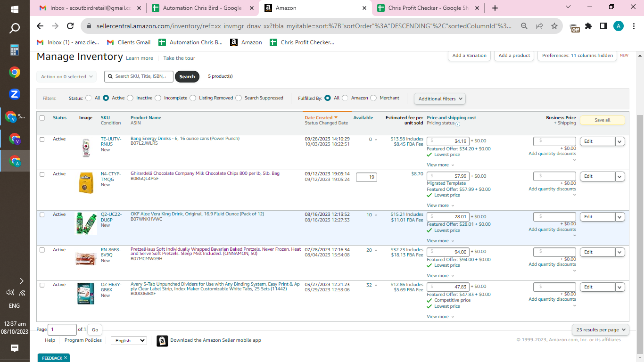Select the Incomplete status filter

(x=158, y=98)
